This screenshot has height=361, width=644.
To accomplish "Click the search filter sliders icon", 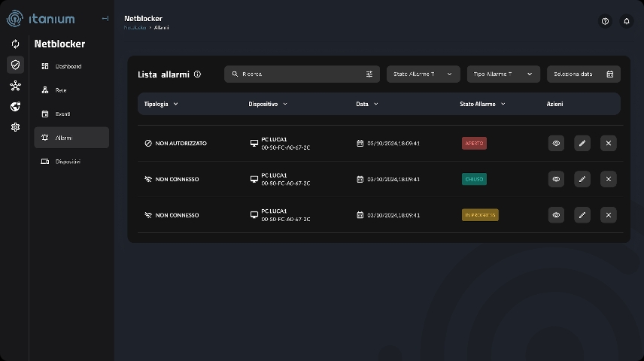I will [x=369, y=74].
